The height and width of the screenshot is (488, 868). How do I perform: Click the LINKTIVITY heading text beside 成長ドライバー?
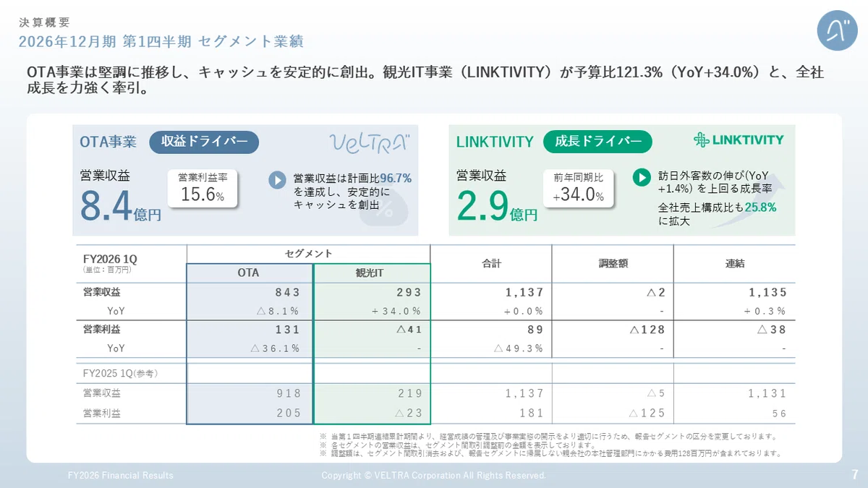(x=495, y=142)
